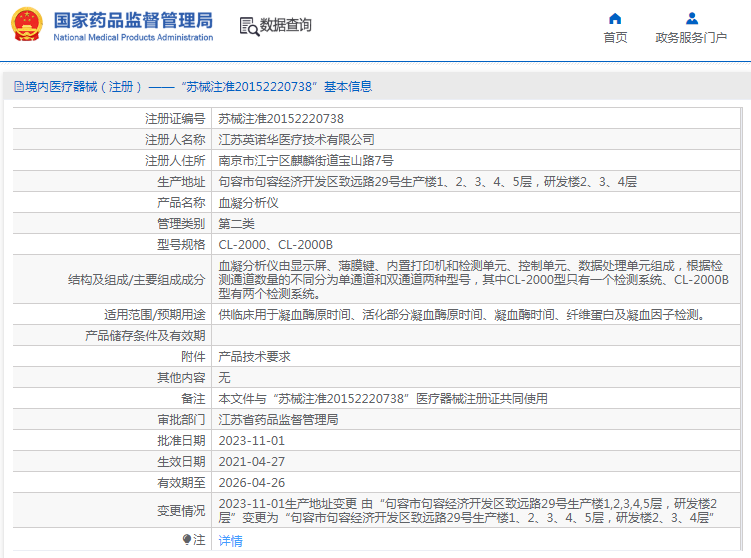Select 第二类 category value

coord(237,224)
